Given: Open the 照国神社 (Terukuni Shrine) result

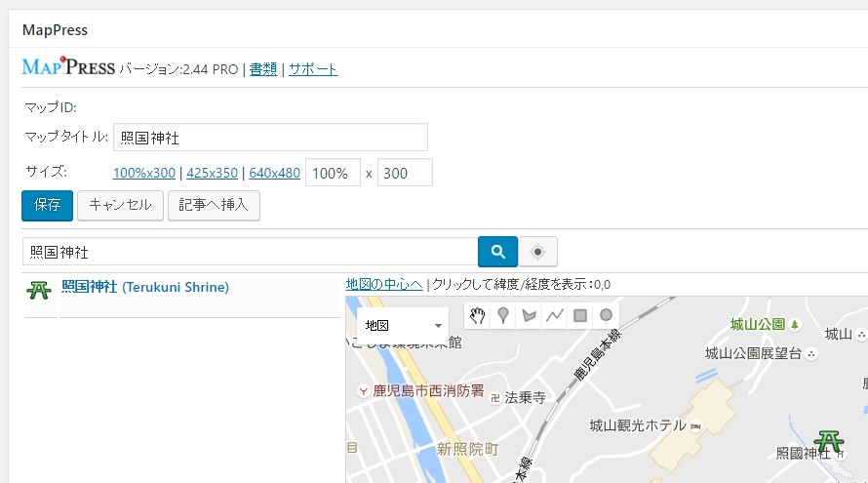Looking at the screenshot, I should 145,287.
